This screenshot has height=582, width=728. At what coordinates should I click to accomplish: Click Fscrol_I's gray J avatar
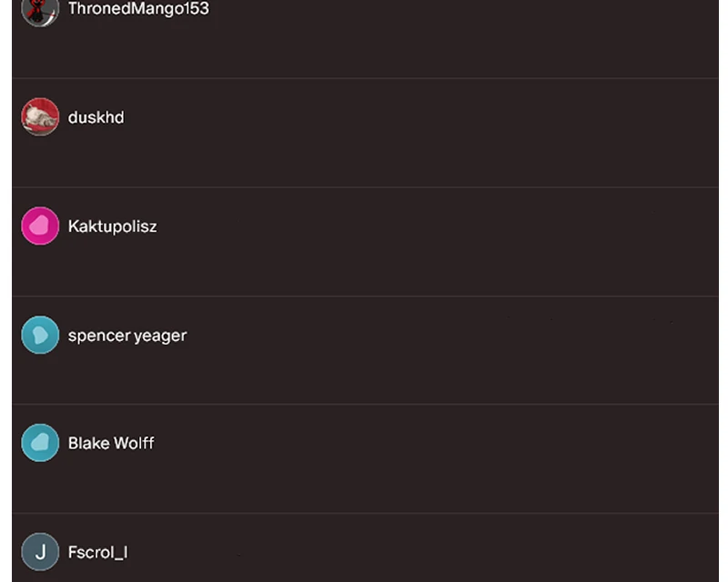click(40, 552)
